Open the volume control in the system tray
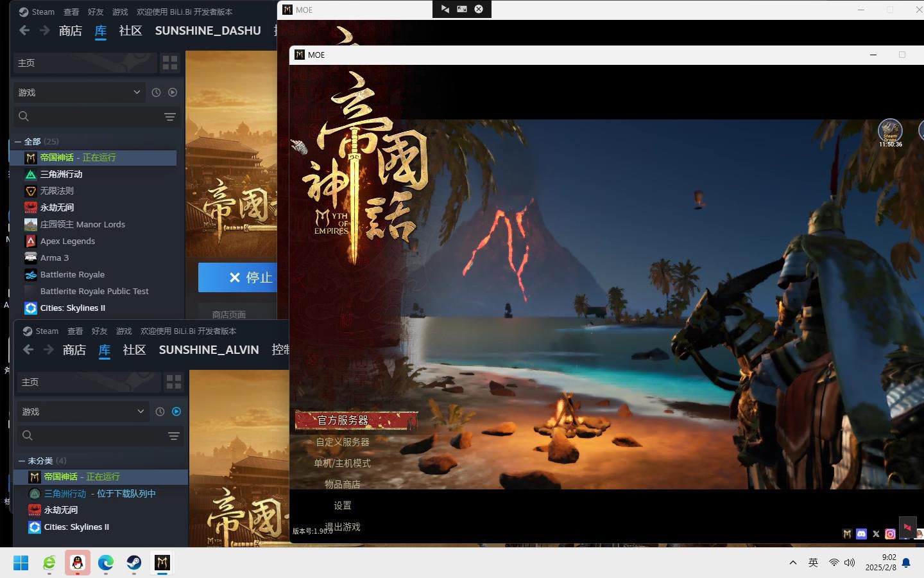The image size is (924, 578). click(x=850, y=563)
